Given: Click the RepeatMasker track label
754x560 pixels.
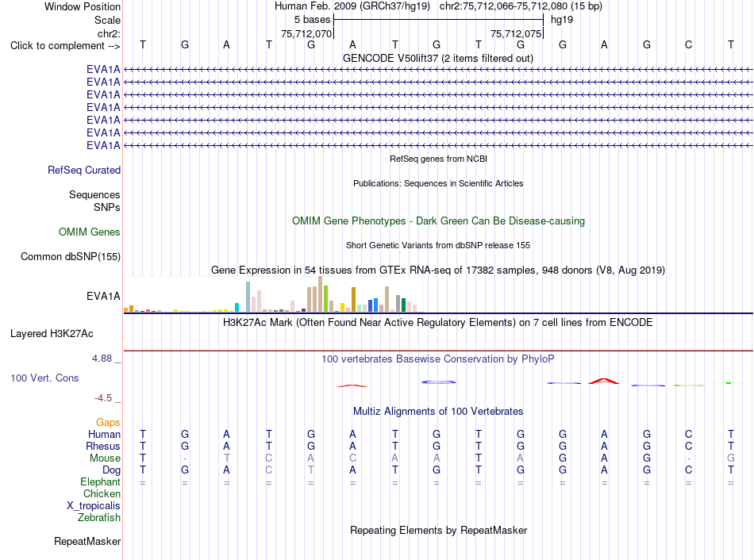Looking at the screenshot, I should point(87,541).
